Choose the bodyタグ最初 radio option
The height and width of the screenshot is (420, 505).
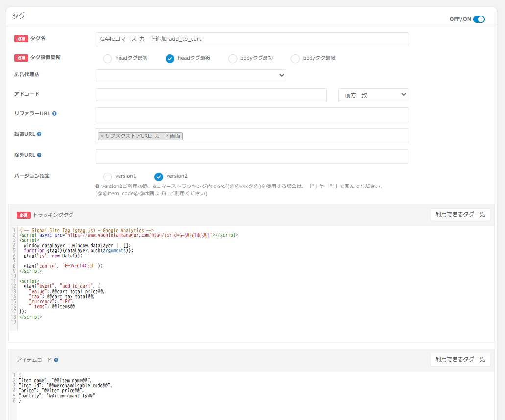(233, 59)
